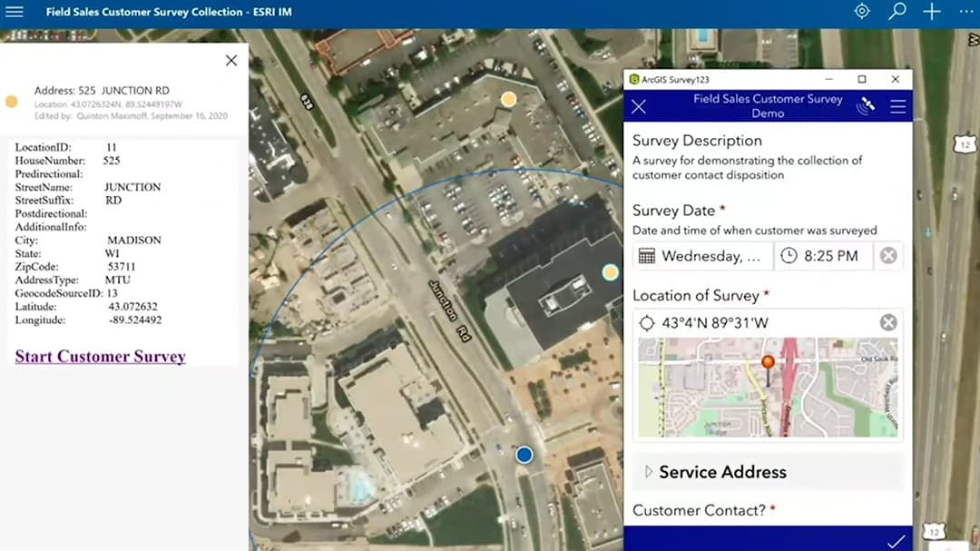
Task: Open the hamburger menu in Survey123
Action: point(897,106)
